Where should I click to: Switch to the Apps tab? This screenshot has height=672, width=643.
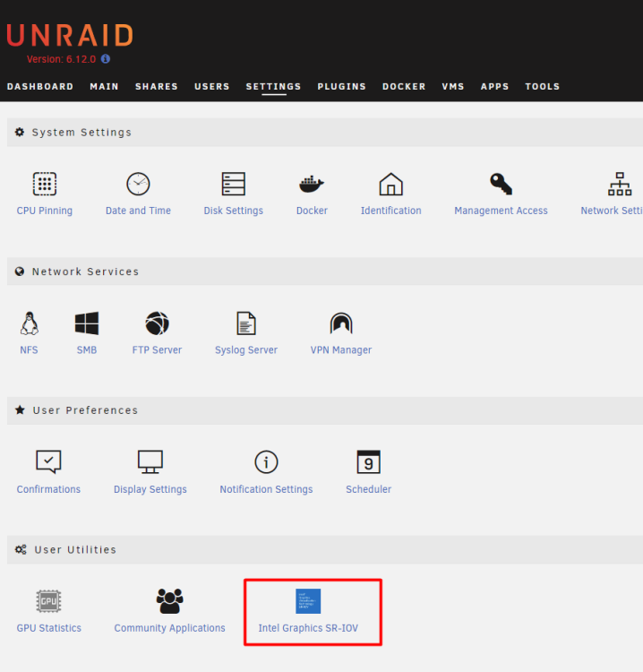pyautogui.click(x=494, y=87)
